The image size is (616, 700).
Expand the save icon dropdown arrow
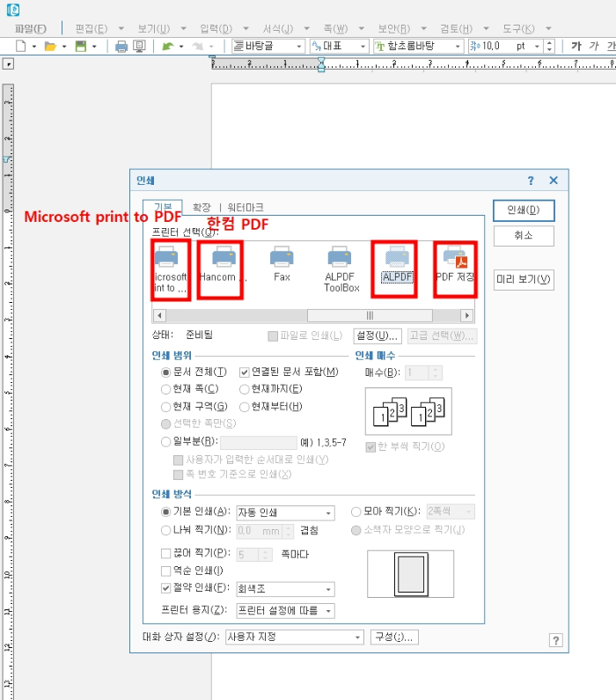point(94,47)
